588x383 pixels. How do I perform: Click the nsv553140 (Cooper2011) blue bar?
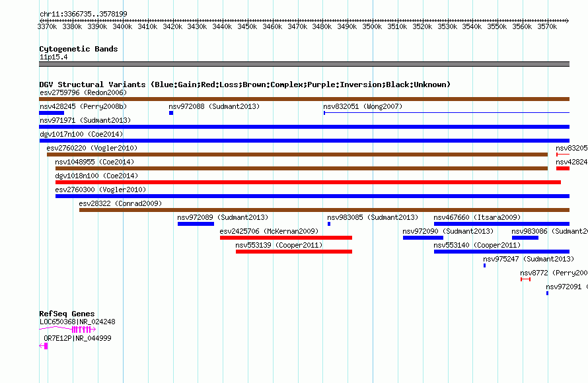point(501,252)
